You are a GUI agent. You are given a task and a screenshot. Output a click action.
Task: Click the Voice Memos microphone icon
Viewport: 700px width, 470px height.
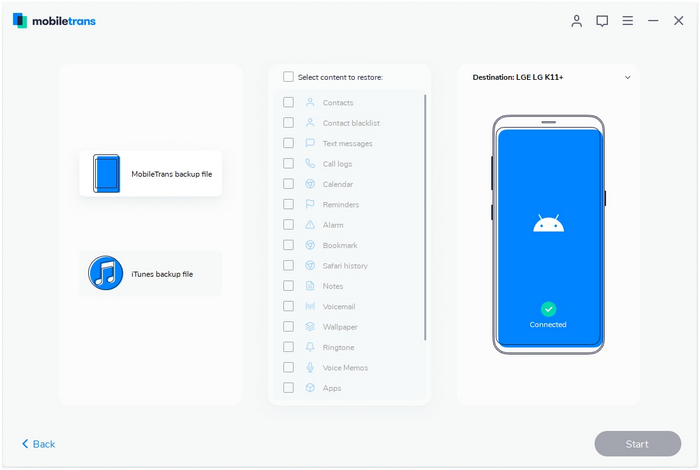(310, 367)
